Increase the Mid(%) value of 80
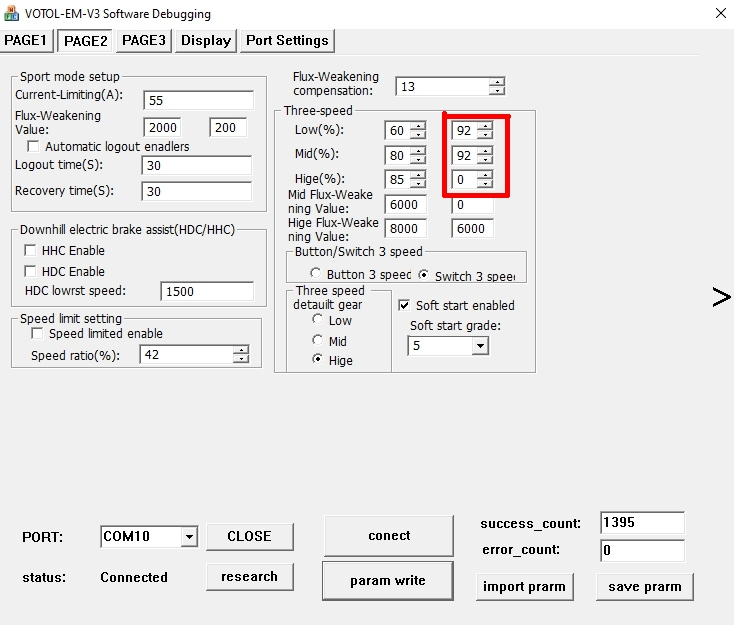This screenshot has height=625, width=734. [x=417, y=151]
